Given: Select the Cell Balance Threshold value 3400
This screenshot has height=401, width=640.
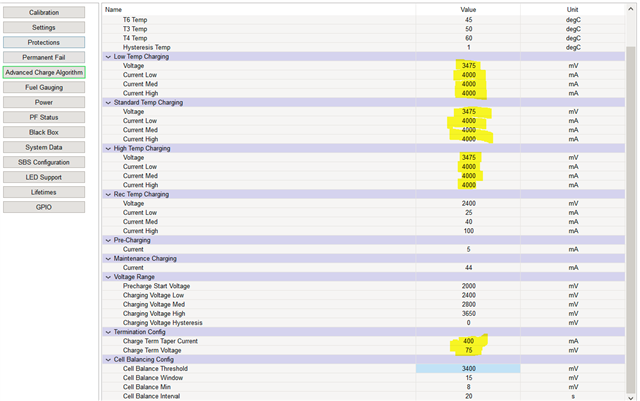Looking at the screenshot, I should (x=468, y=369).
